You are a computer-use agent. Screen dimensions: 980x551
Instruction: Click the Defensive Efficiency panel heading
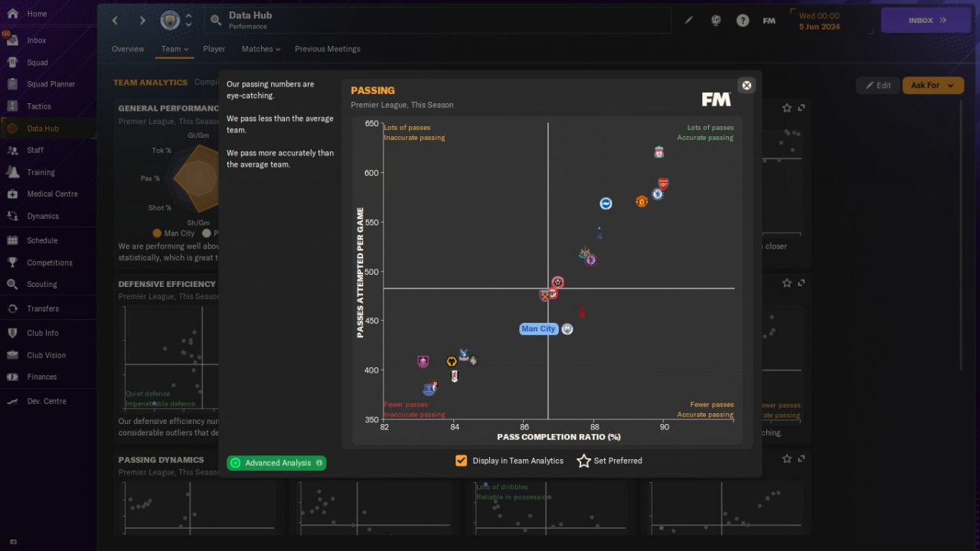click(x=167, y=284)
